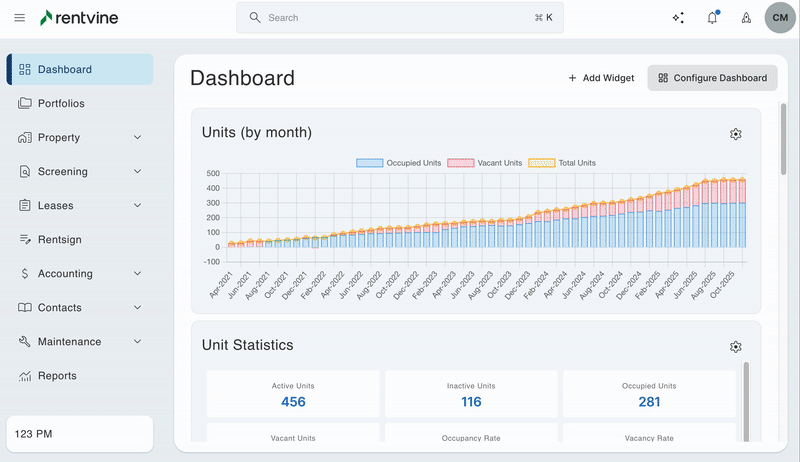Open the AI sparkle assistant icon
The width and height of the screenshot is (800, 462).
[x=678, y=18]
